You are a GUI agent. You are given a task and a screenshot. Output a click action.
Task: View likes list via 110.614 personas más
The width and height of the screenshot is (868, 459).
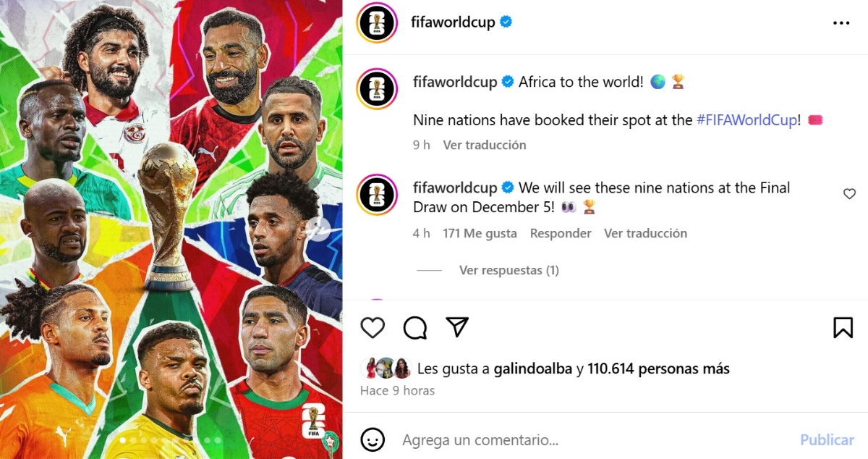pyautogui.click(x=658, y=369)
